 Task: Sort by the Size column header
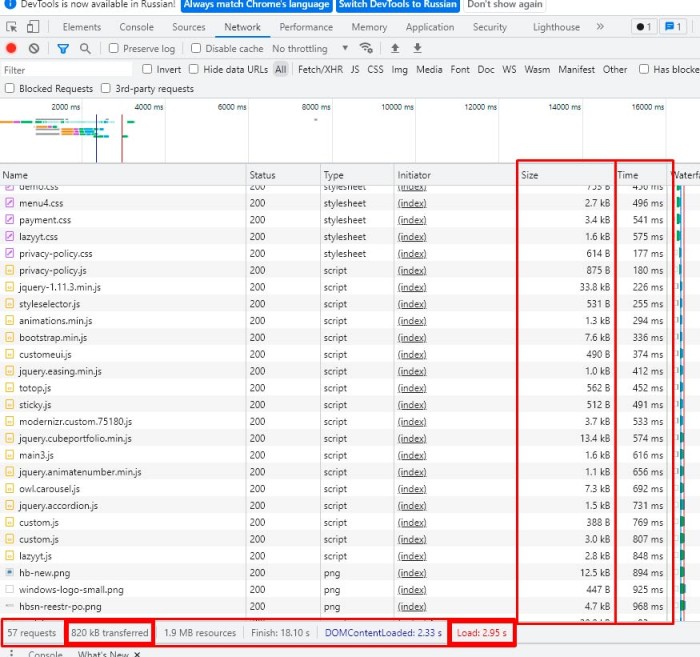click(x=566, y=175)
